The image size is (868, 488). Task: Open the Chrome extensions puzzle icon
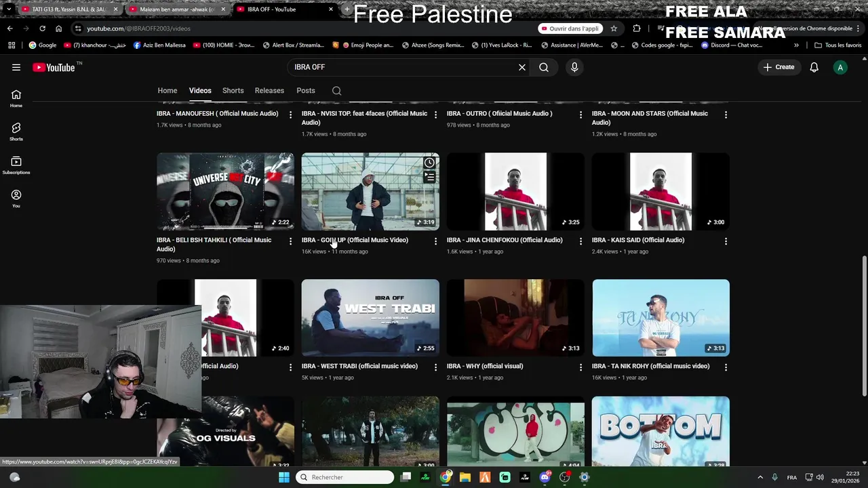click(x=636, y=28)
